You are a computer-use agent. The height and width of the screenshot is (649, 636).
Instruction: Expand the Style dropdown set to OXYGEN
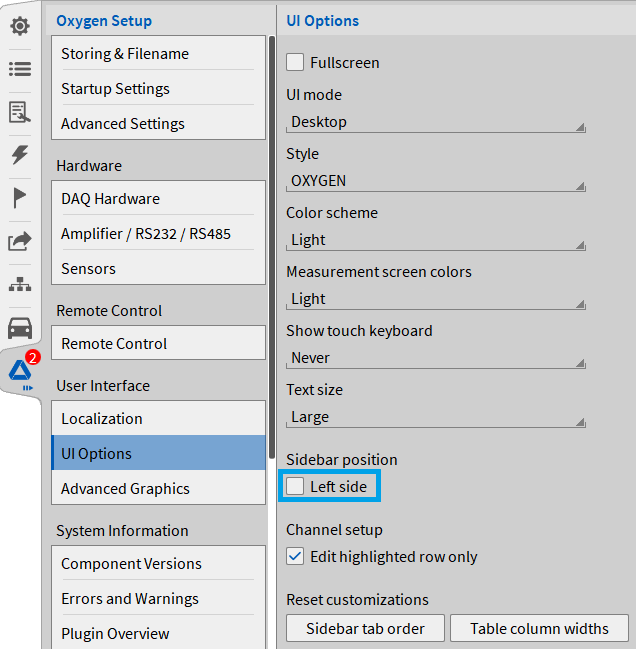(x=435, y=181)
